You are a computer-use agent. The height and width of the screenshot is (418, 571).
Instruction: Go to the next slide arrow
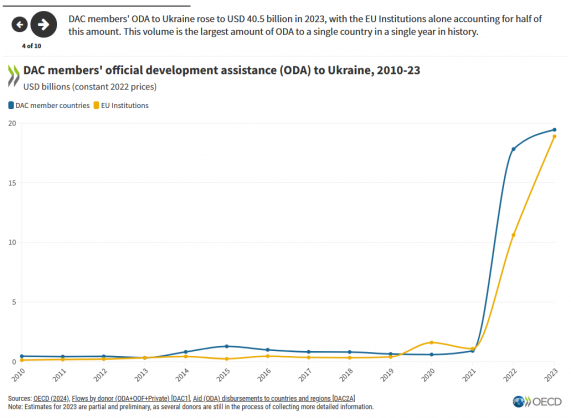[44, 24]
